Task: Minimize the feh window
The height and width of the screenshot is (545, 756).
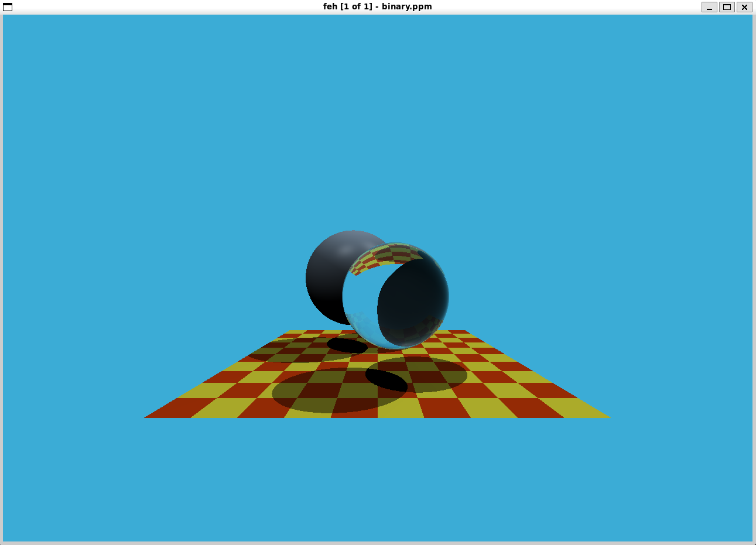Action: point(709,7)
